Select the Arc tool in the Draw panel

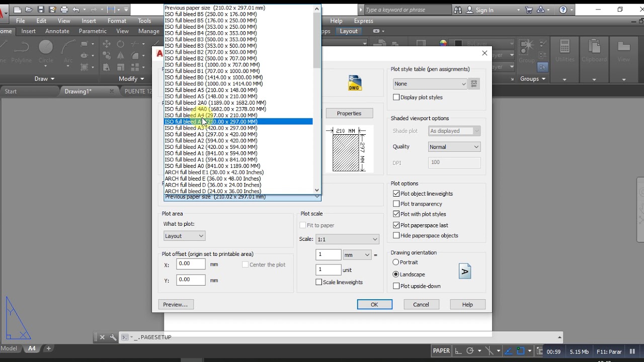point(68,51)
